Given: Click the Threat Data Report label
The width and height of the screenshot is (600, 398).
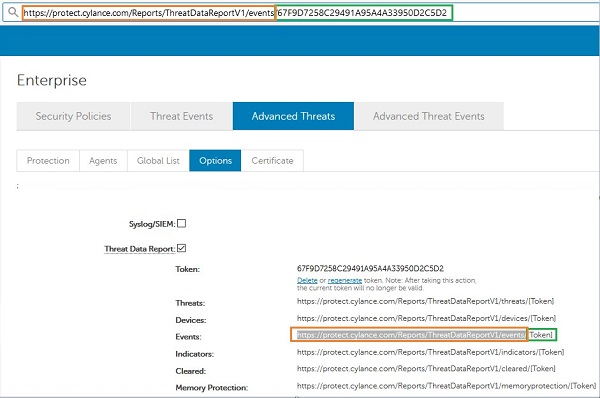Looking at the screenshot, I should point(140,249).
